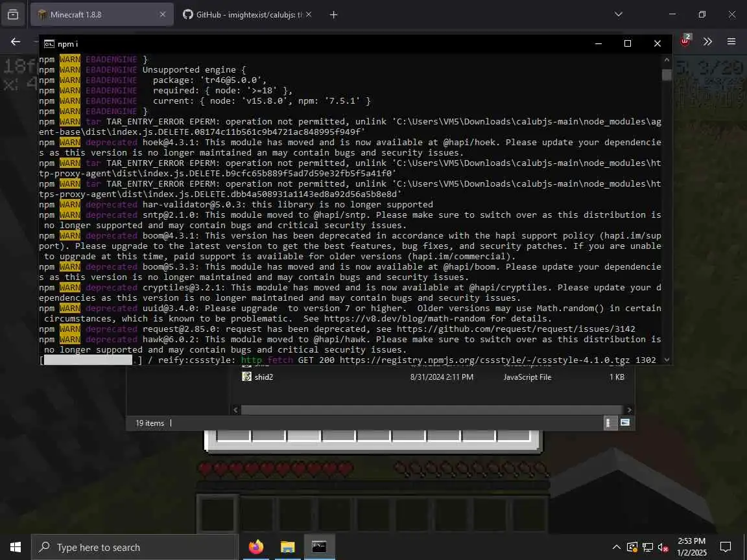Screen dimensions: 747x560
Task: Click the shid2 file icon
Action: pos(247,377)
